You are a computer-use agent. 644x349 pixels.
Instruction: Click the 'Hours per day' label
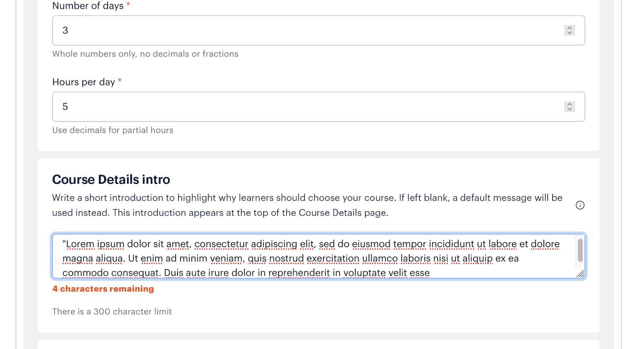click(x=84, y=82)
